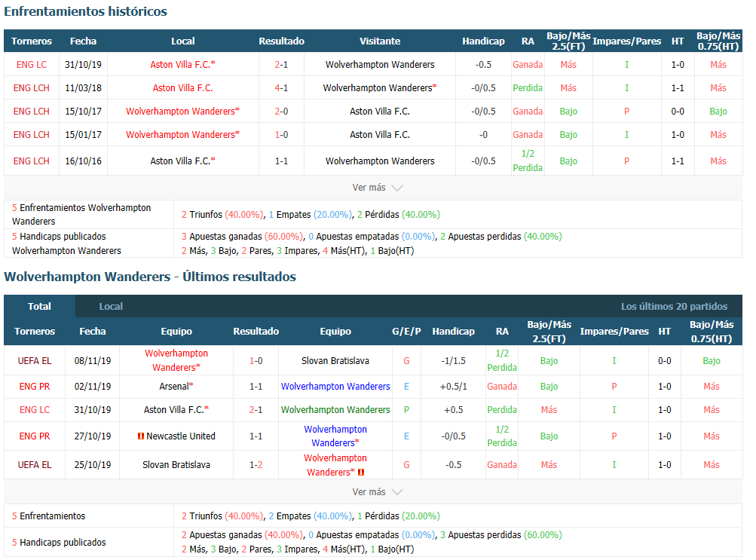
Task: Click the red card icon in the 25/10/19 row
Action: [x=360, y=473]
